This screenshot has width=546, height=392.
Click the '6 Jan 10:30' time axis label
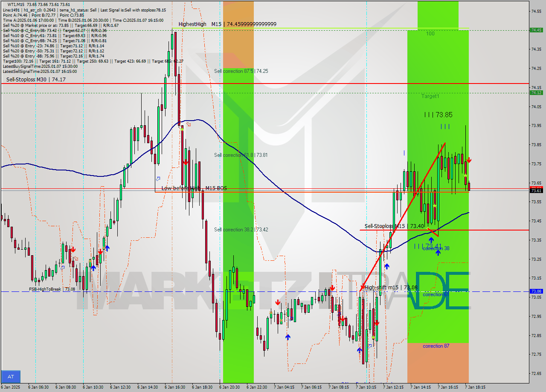(93, 387)
